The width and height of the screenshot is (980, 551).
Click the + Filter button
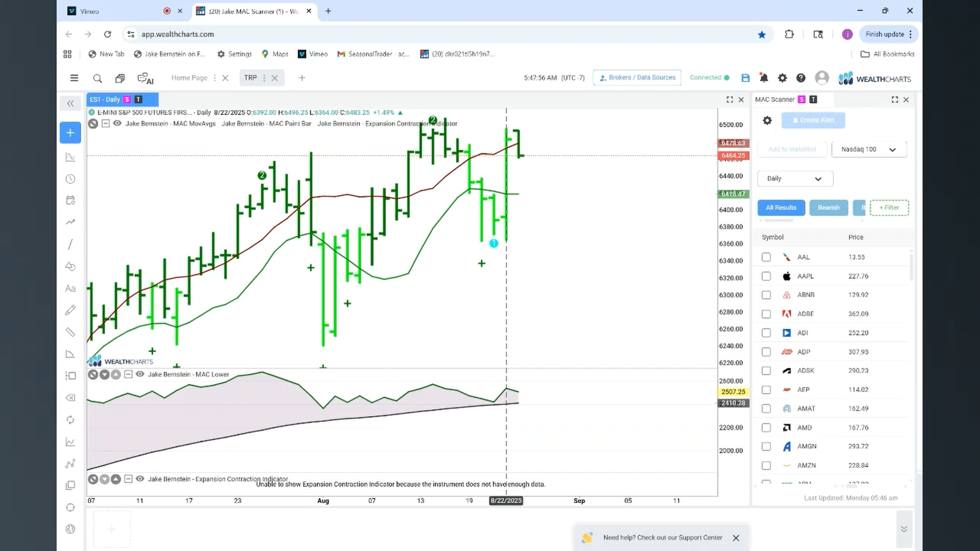pyautogui.click(x=889, y=208)
